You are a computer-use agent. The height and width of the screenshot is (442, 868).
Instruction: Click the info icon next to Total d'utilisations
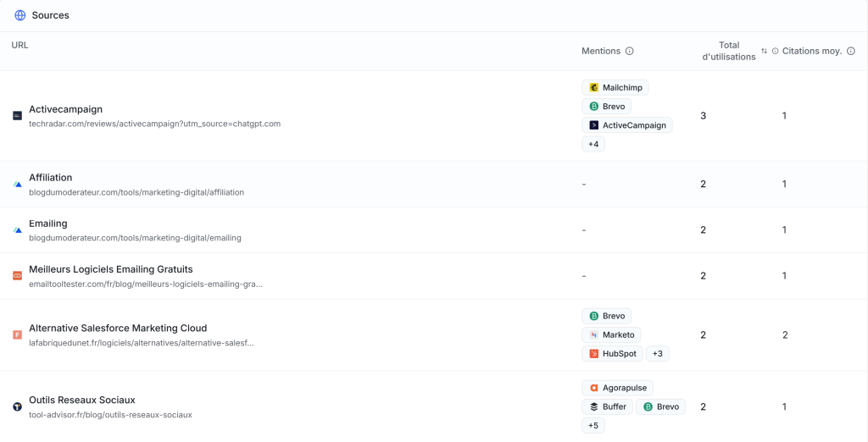[775, 51]
